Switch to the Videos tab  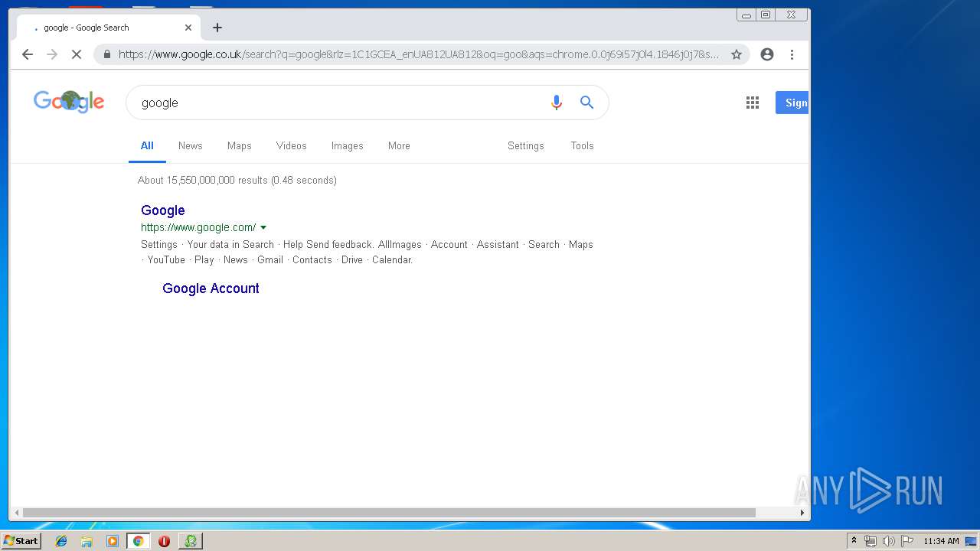coord(292,145)
